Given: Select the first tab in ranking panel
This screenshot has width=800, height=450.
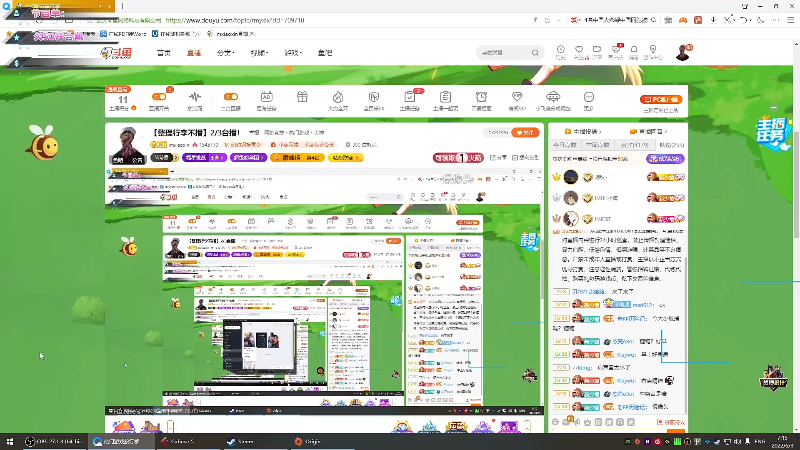Looking at the screenshot, I should (x=564, y=145).
